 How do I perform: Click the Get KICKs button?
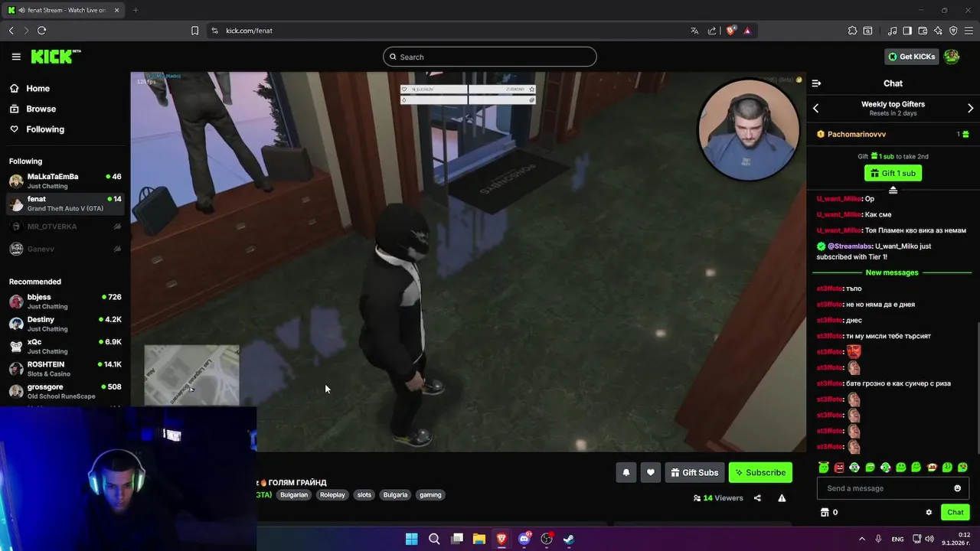pyautogui.click(x=911, y=57)
